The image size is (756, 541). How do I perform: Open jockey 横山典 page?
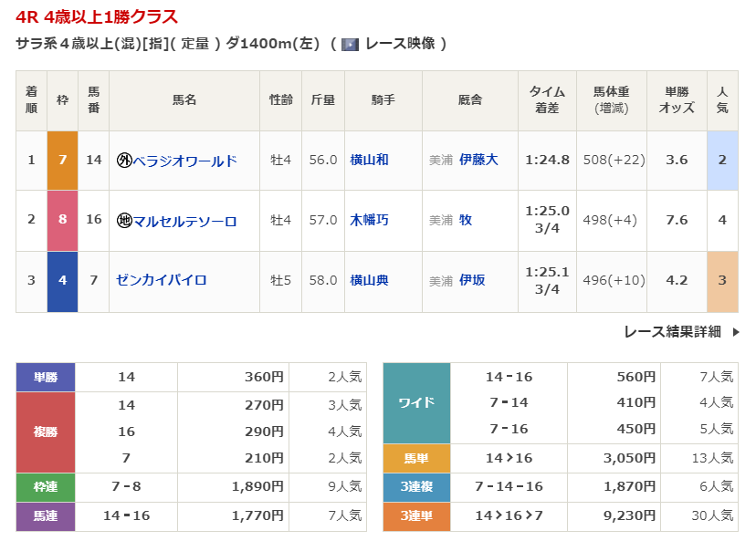(x=369, y=280)
